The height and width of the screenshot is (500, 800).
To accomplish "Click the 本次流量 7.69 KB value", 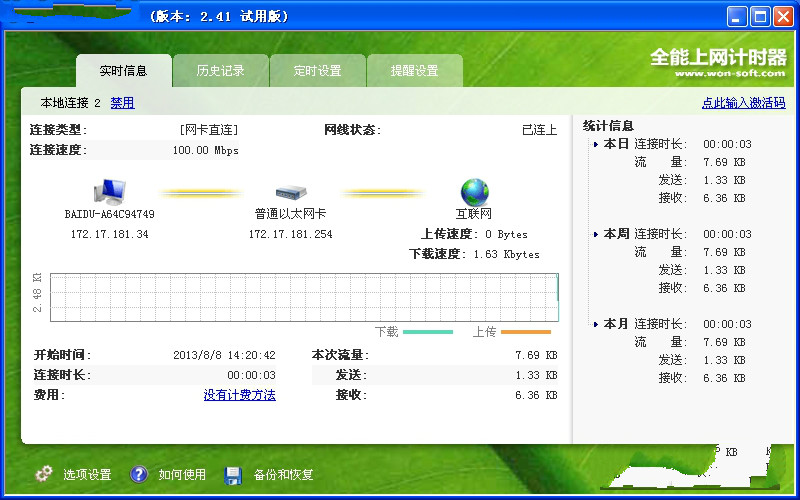I will pyautogui.click(x=536, y=355).
